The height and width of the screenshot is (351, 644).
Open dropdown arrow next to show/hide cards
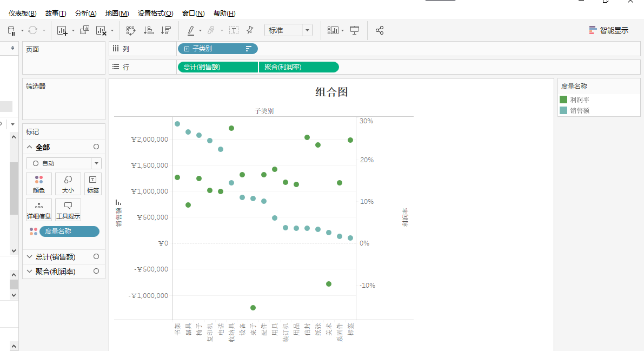[x=342, y=30]
